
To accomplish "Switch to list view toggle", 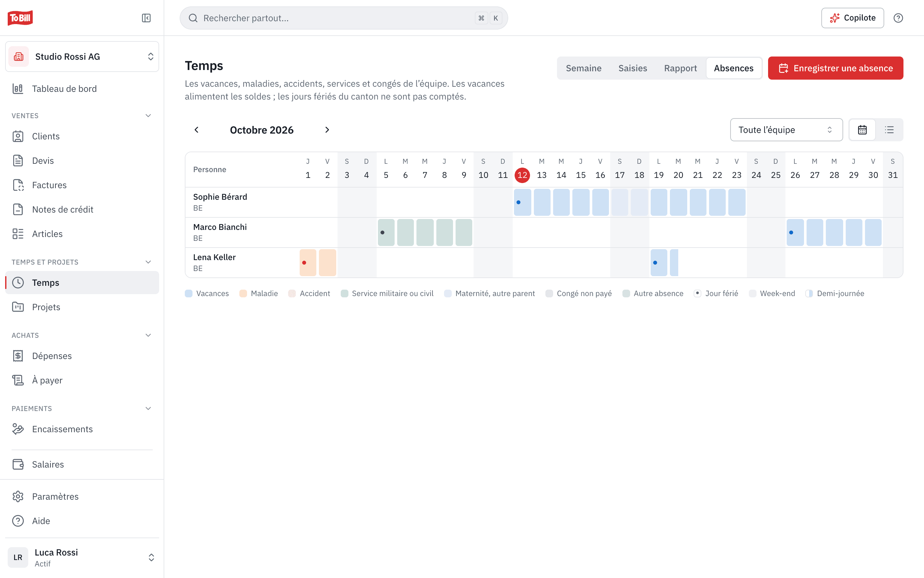I will tap(889, 130).
